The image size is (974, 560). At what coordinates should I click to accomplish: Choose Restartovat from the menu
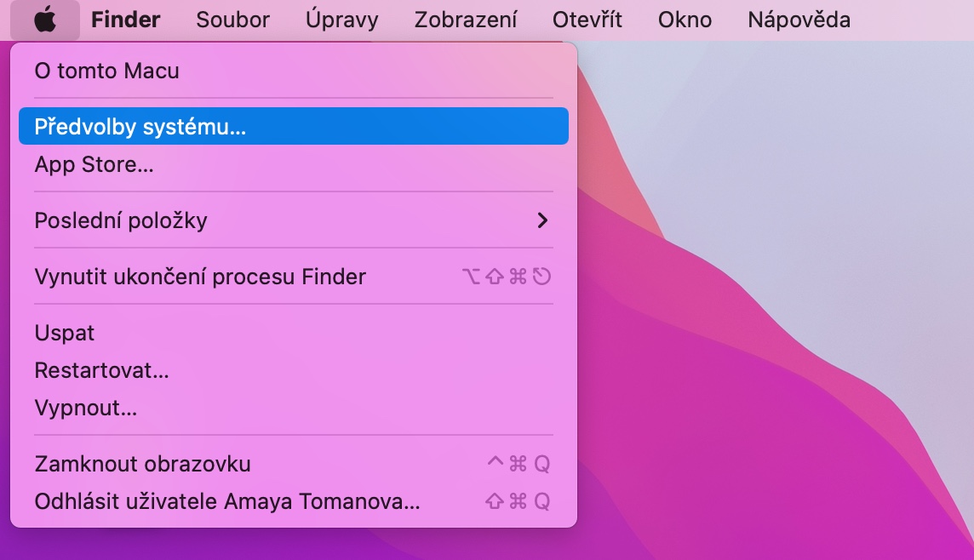(101, 370)
